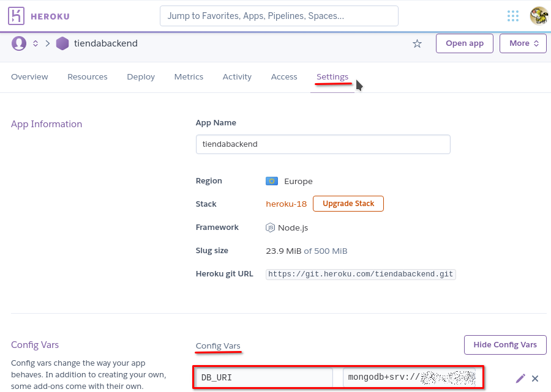Image resolution: width=551 pixels, height=392 pixels.
Task: Favorite the app with the star icon
Action: 417,43
